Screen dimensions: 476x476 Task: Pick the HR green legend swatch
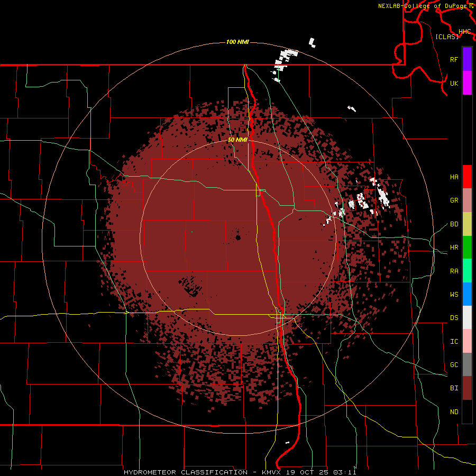[467, 248]
